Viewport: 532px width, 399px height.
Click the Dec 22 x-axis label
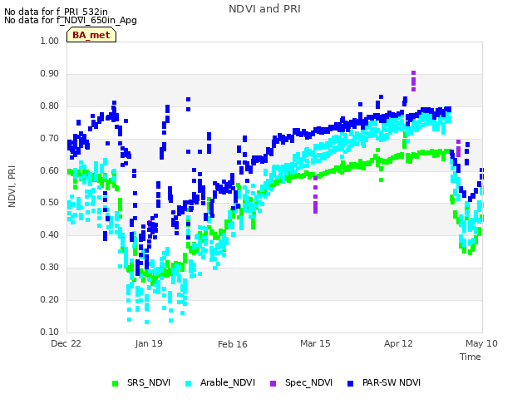click(x=66, y=343)
